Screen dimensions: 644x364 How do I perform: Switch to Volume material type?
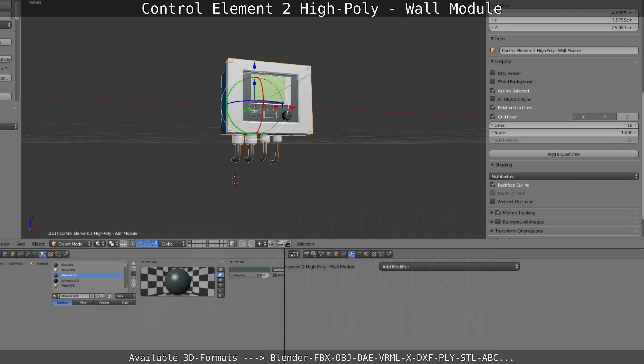pos(104,303)
